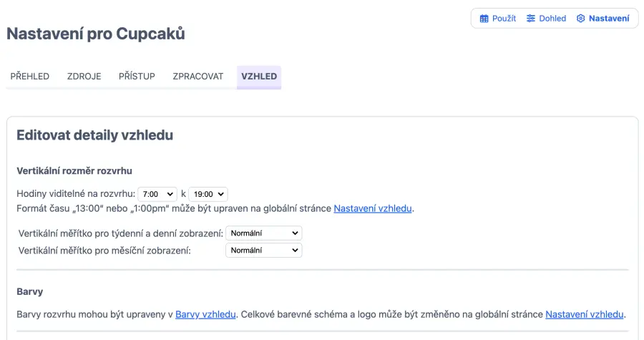This screenshot has height=340, width=644.
Task: Click the gear icon beside Nastavení
Action: pos(580,19)
